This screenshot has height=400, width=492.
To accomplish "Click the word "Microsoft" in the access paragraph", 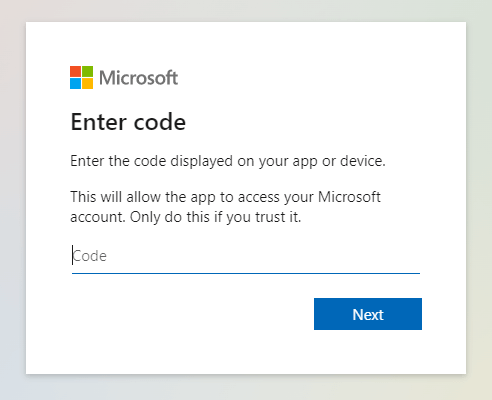I will click(349, 197).
